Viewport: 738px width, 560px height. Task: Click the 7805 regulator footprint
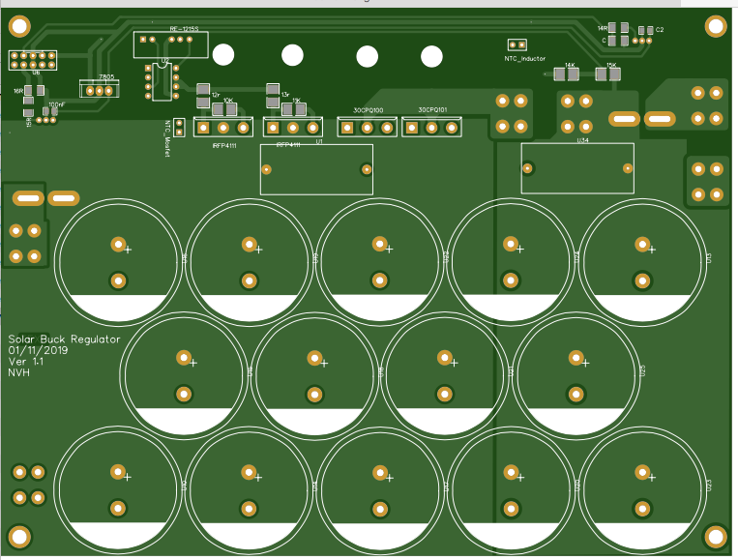[x=99, y=90]
